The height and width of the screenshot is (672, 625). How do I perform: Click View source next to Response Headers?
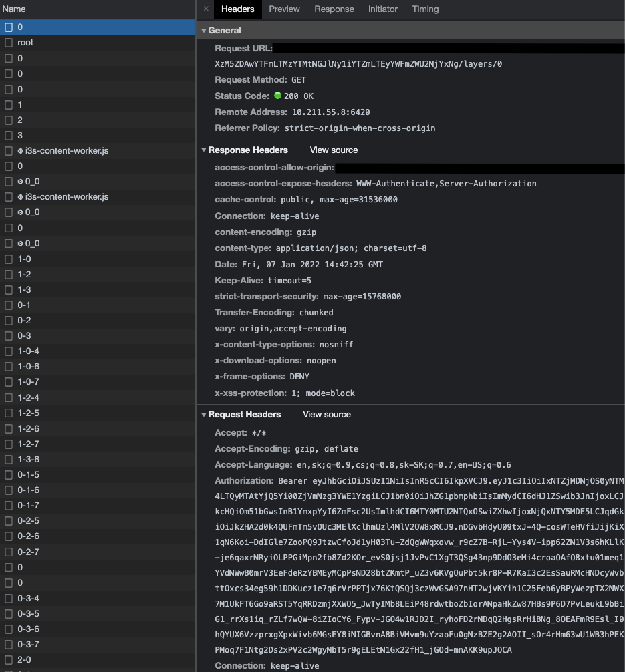click(334, 150)
